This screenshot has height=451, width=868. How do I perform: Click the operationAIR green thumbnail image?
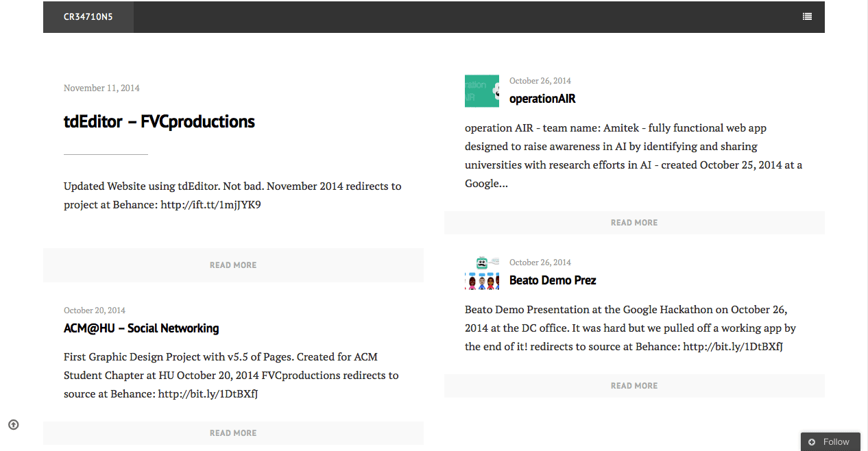(x=482, y=91)
